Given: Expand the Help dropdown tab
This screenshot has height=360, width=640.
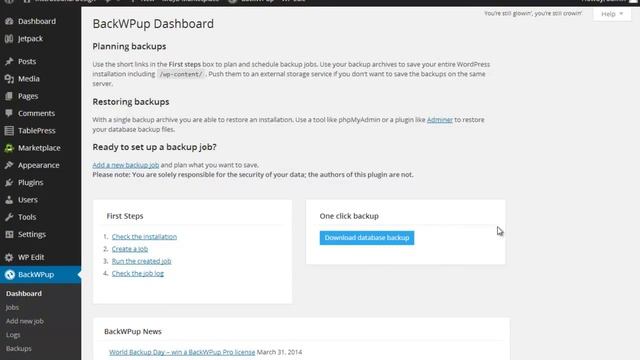Looking at the screenshot, I should pyautogui.click(x=612, y=14).
